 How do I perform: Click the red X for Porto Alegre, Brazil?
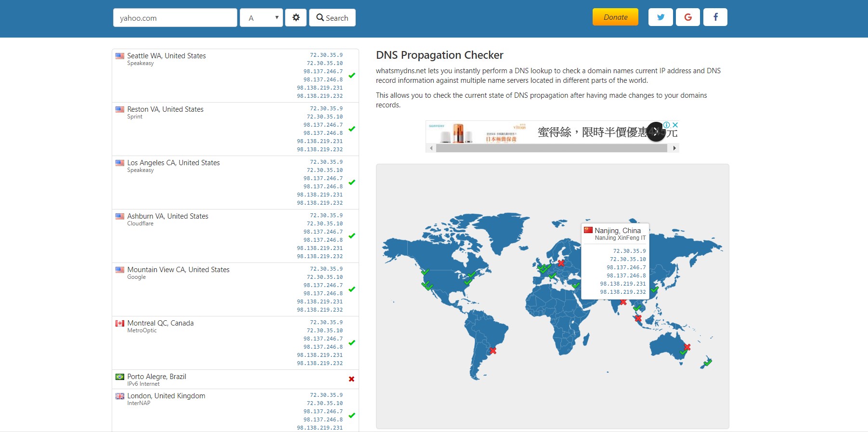click(351, 379)
